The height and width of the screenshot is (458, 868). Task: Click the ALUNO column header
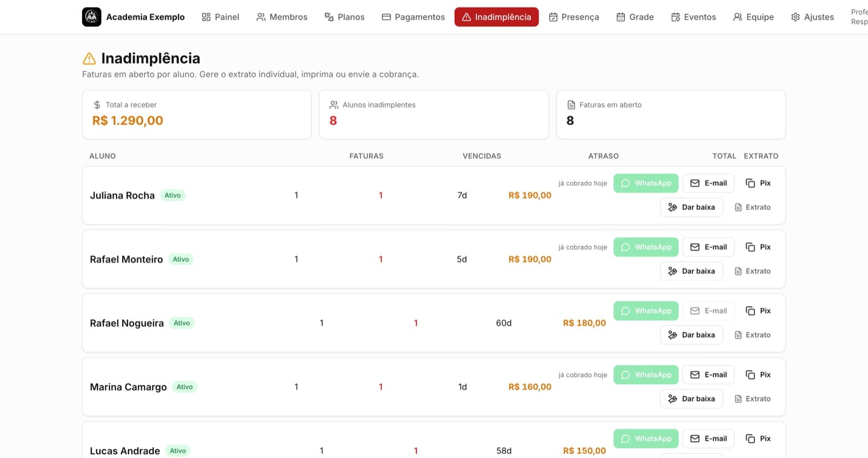point(103,156)
